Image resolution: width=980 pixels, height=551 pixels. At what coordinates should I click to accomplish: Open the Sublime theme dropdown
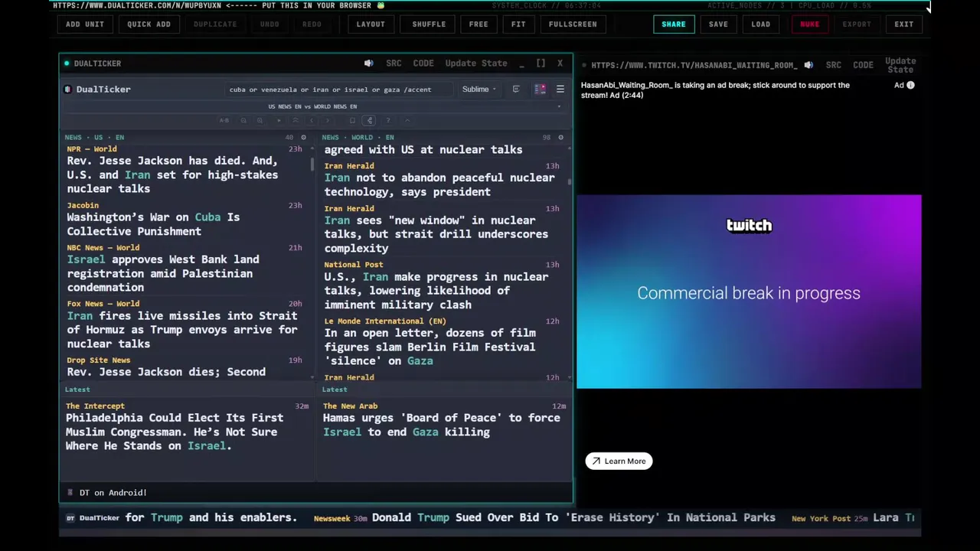point(479,90)
